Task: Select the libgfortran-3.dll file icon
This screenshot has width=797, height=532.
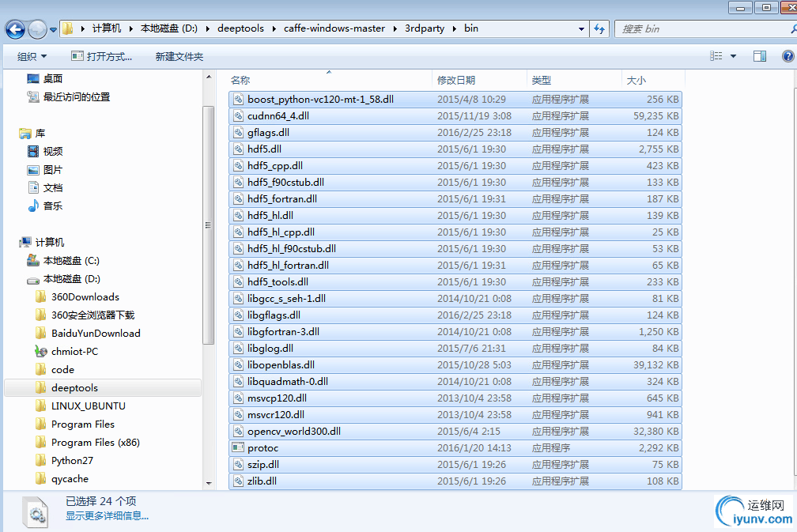Action: click(238, 332)
